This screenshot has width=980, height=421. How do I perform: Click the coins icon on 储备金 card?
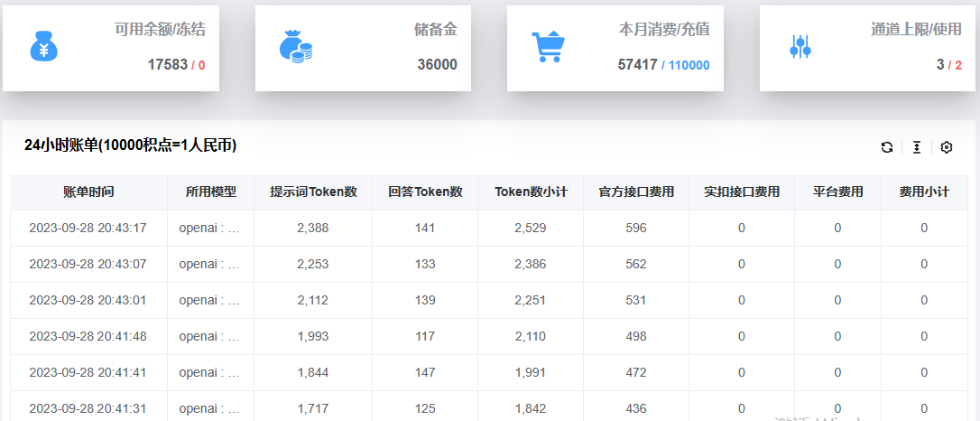pos(295,46)
